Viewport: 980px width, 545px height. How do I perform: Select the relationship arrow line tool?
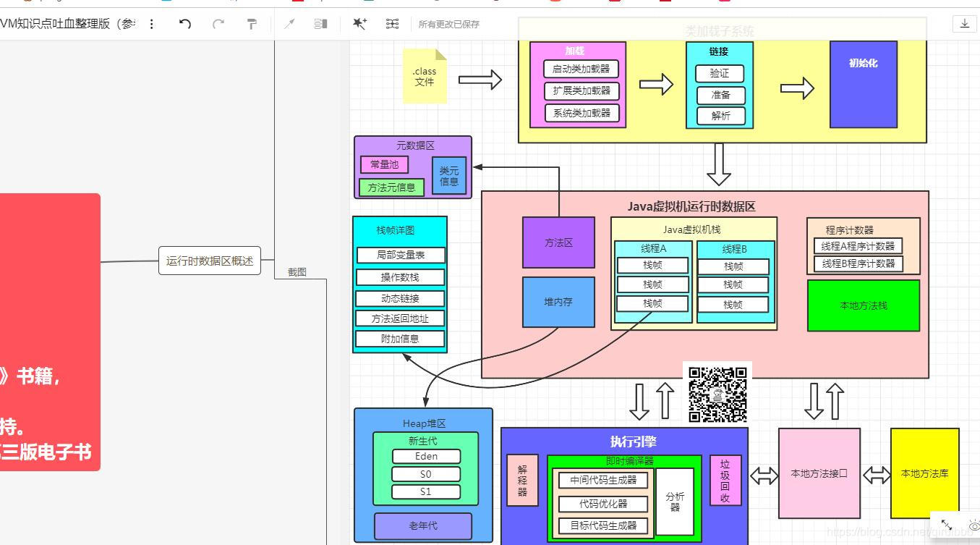(289, 24)
